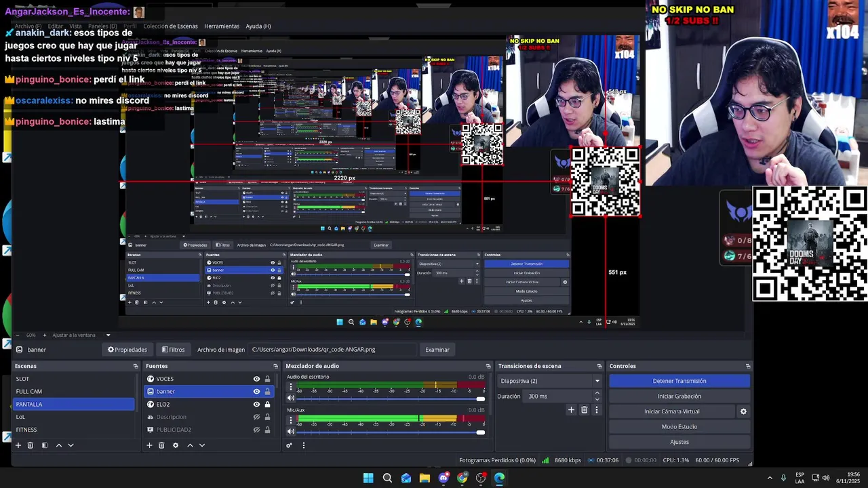The height and width of the screenshot is (488, 868).
Task: Open preview scaling dropdown Ajustar a la ventana
Action: point(81,335)
